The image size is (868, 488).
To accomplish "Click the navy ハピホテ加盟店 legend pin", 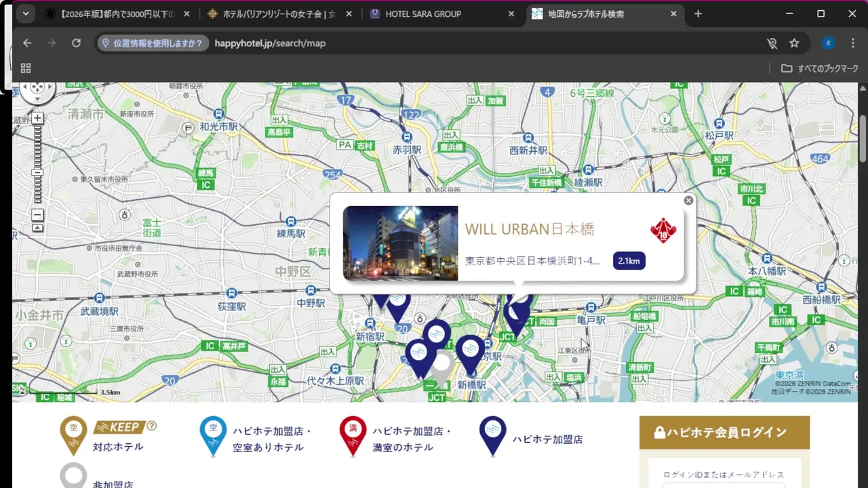I will pos(493,435).
